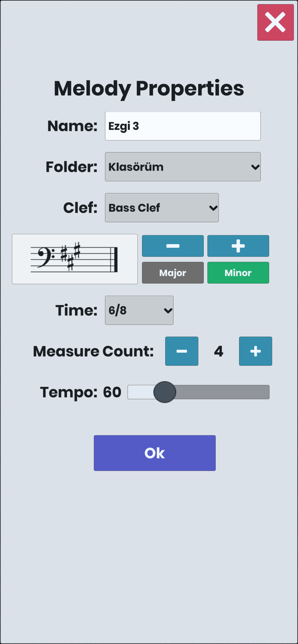298x644 pixels.
Task: Click the Time label text
Action: point(77,310)
